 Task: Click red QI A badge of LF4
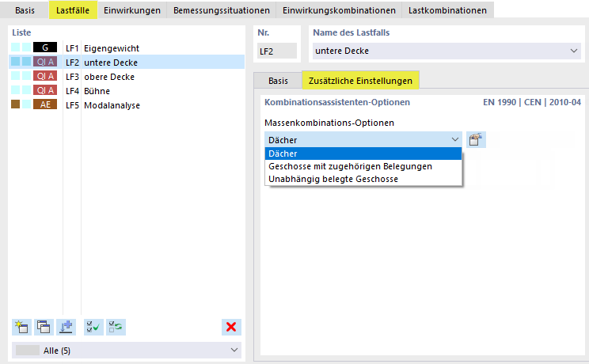(45, 90)
